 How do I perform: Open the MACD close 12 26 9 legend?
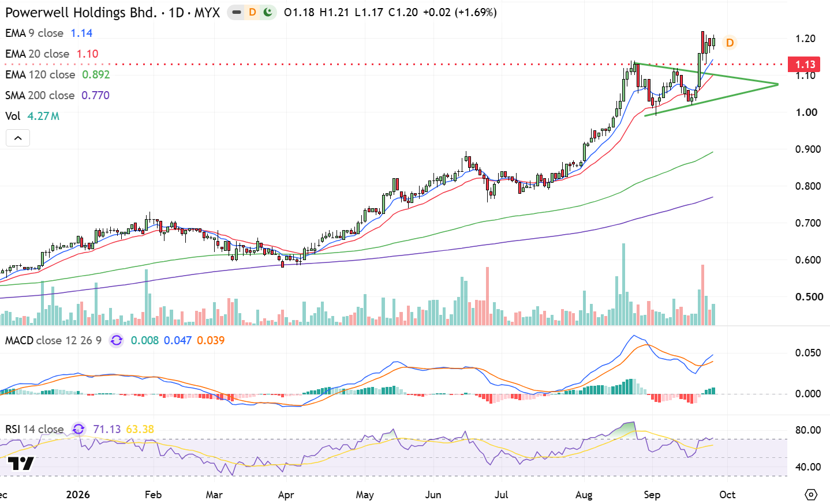coord(53,340)
